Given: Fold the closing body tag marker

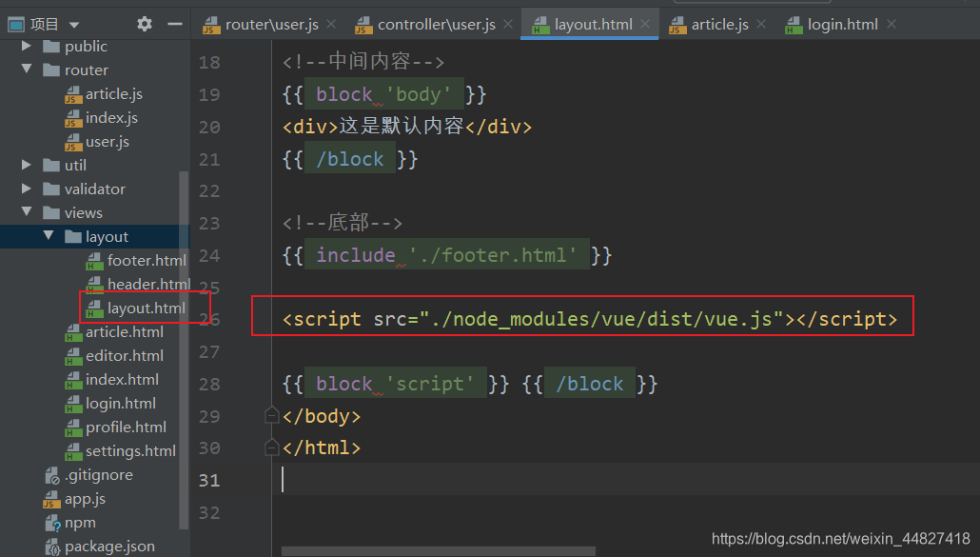Looking at the screenshot, I should [271, 415].
